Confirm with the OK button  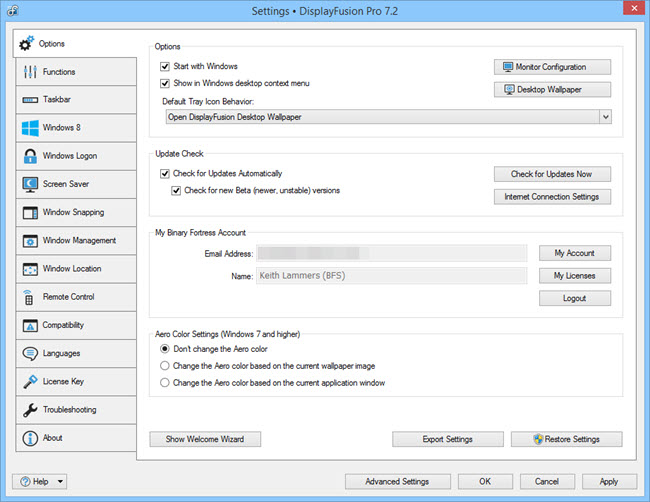click(485, 482)
